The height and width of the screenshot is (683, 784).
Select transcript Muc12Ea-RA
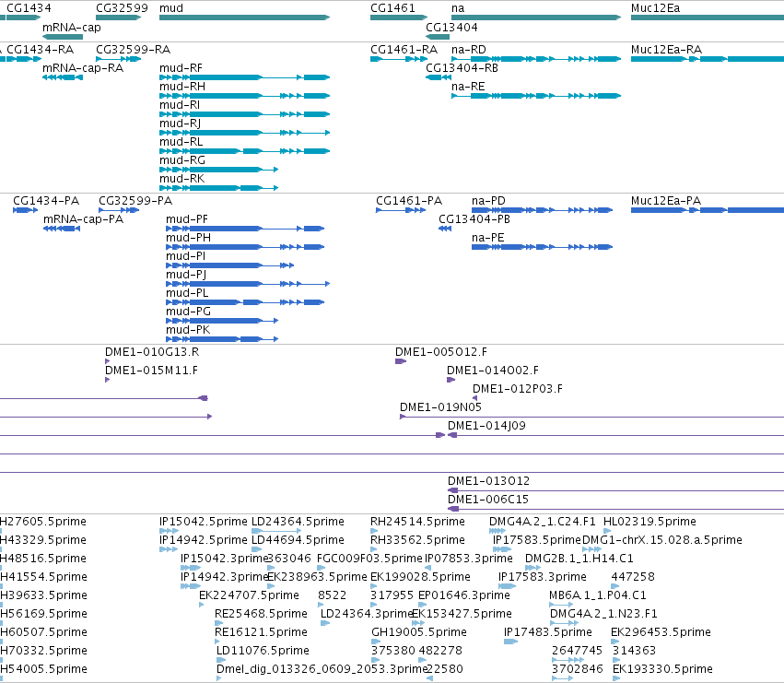(708, 59)
